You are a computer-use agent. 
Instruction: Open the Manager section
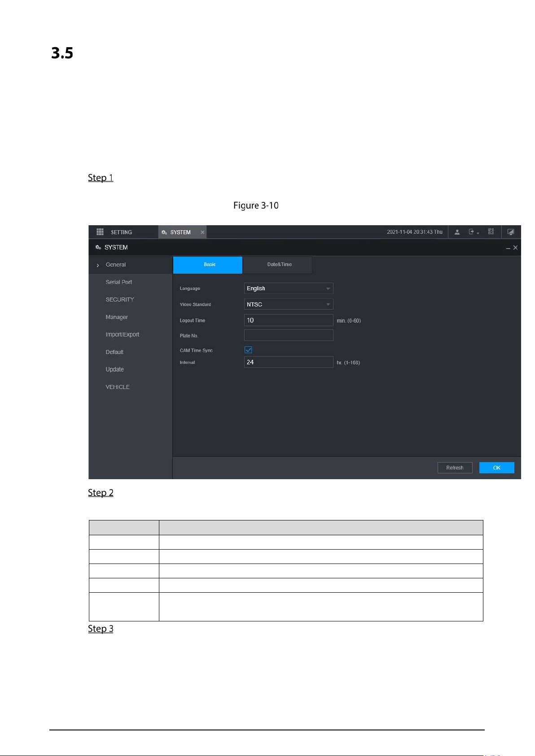[x=117, y=317]
